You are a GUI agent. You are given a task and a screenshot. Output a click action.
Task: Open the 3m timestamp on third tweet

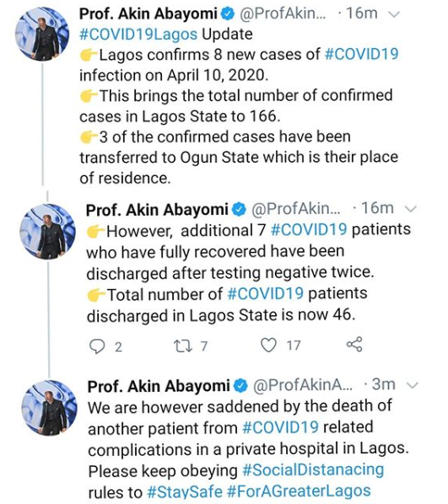pos(383,384)
